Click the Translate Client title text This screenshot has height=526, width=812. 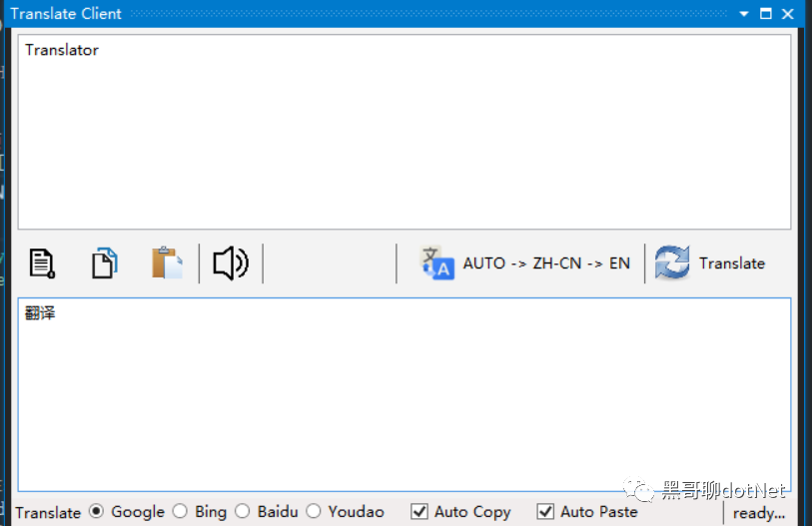(66, 13)
